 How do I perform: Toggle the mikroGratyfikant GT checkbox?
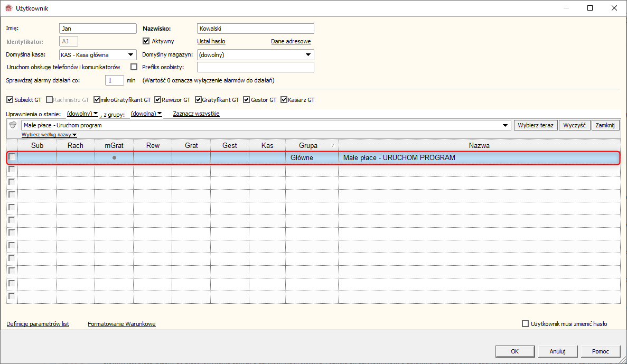97,100
